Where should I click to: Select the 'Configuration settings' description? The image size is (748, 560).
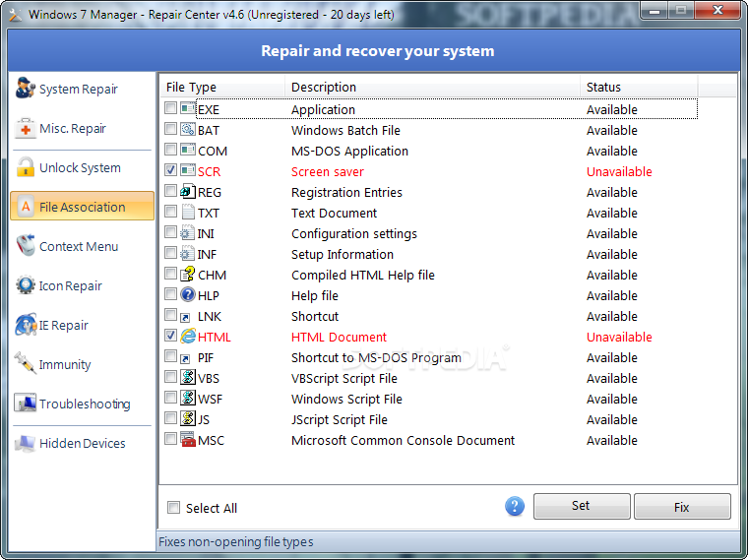click(x=354, y=233)
